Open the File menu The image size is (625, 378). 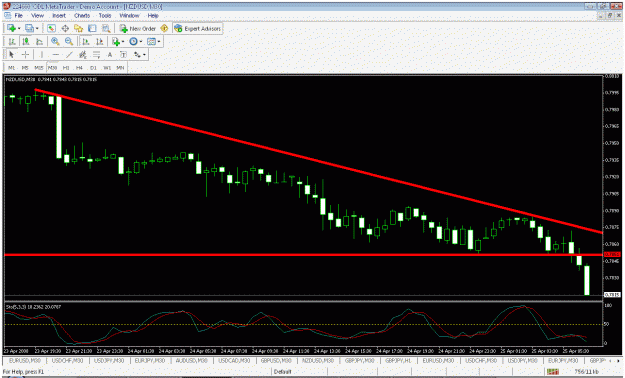(18, 16)
